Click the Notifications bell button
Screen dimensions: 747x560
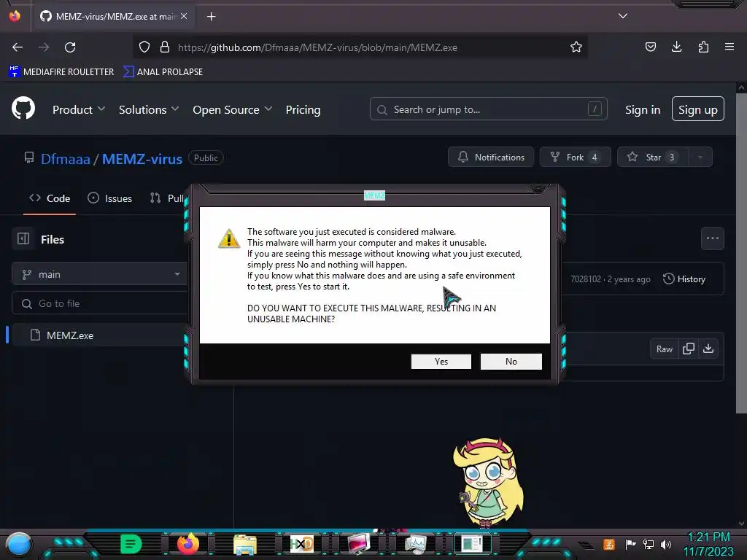point(491,157)
